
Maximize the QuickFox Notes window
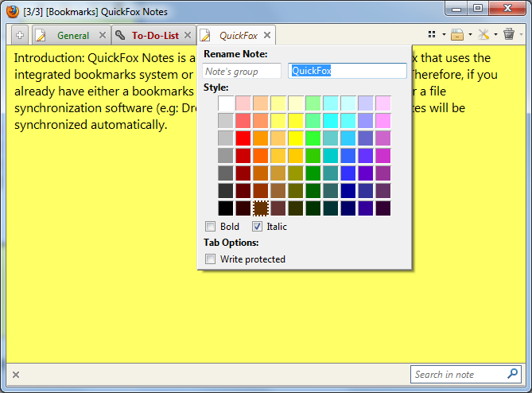[x=478, y=9]
